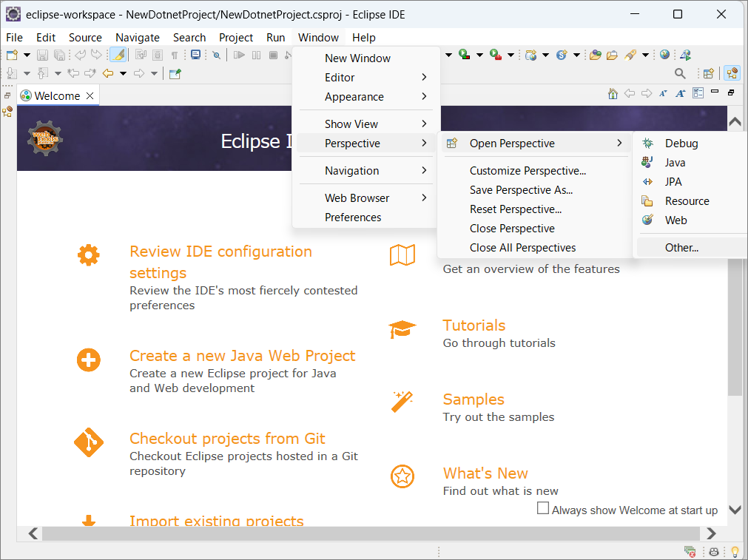This screenshot has width=748, height=560.
Task: Toggle Always show Welcome at start up checkbox
Action: pos(543,508)
